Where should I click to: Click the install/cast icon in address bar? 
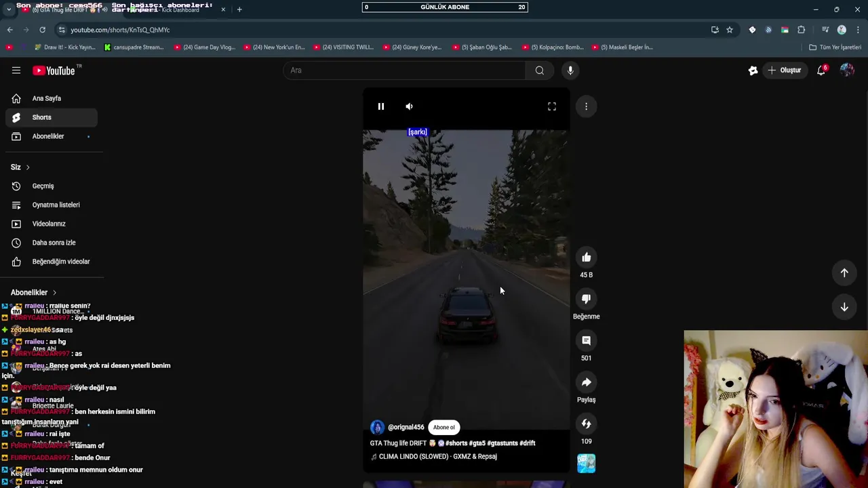(x=715, y=30)
